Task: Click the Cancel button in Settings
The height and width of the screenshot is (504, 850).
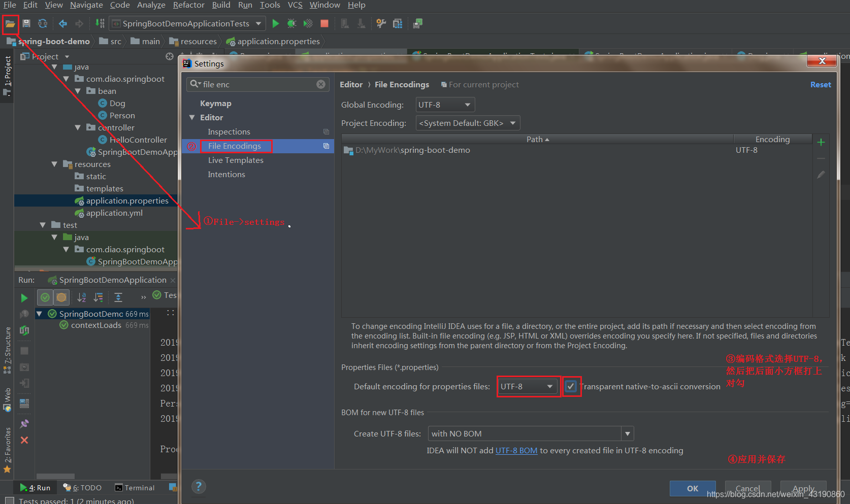Action: coord(748,488)
